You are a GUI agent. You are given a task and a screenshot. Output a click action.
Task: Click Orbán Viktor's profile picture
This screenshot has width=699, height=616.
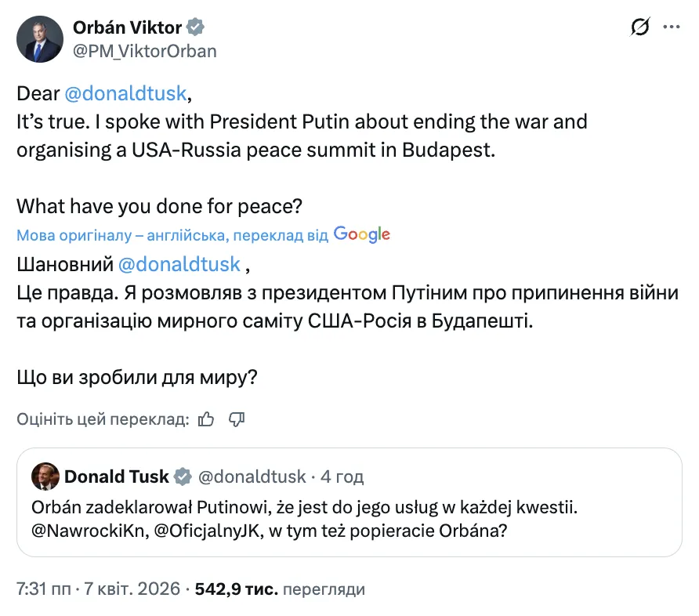[39, 39]
